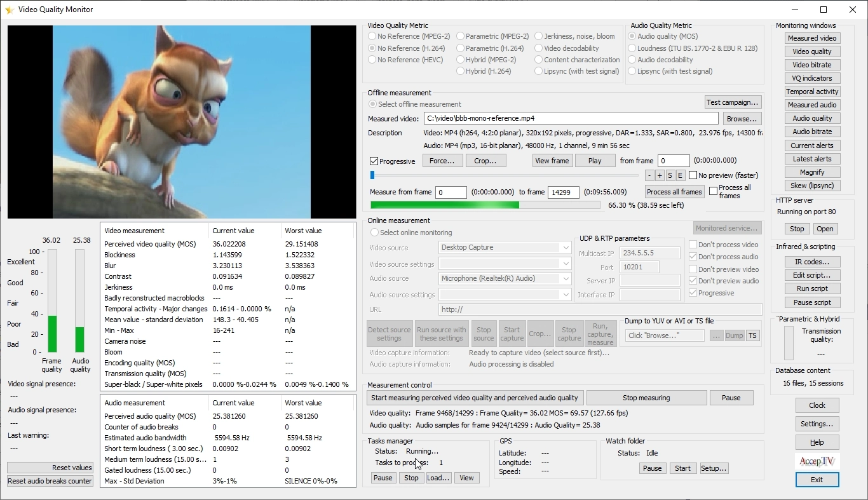Click the AccepTV logo
Viewport: 868px width, 500px height.
[817, 461]
